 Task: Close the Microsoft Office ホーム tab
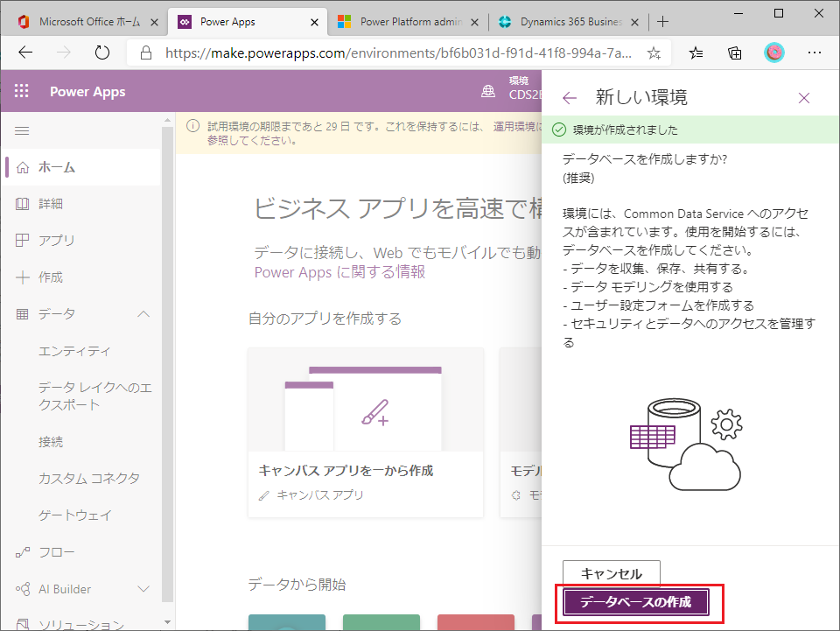[x=154, y=23]
